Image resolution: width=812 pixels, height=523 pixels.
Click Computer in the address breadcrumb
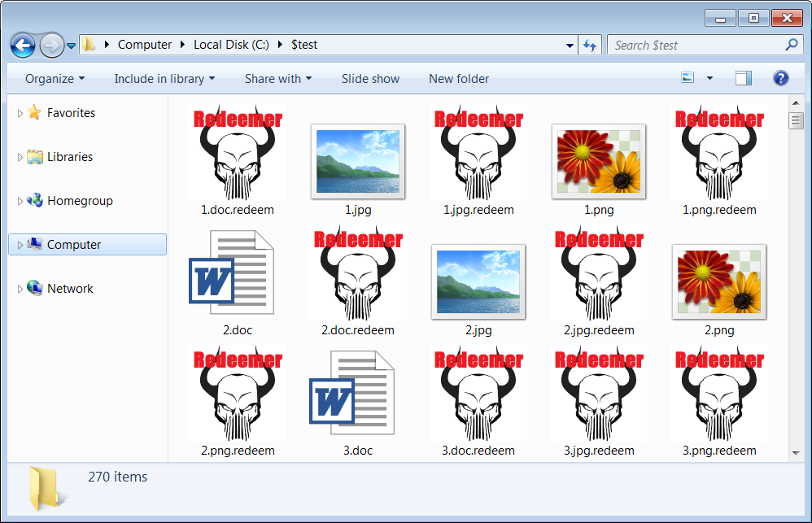145,45
